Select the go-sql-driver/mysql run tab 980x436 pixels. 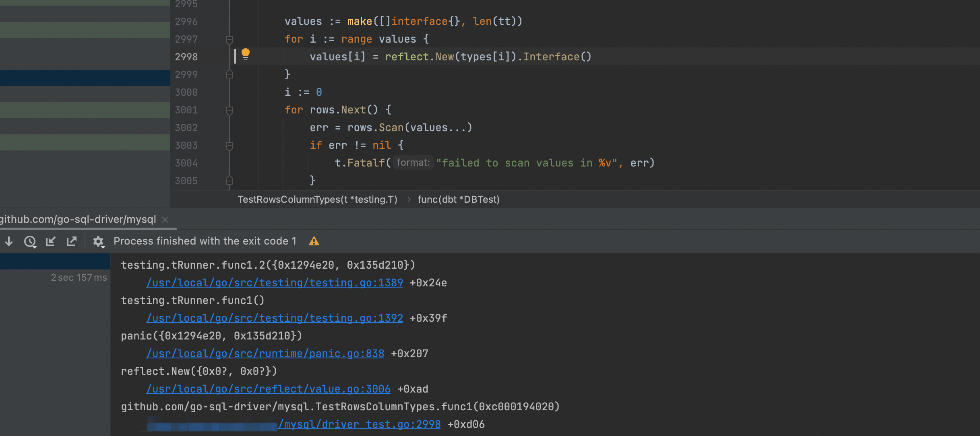pyautogui.click(x=78, y=220)
